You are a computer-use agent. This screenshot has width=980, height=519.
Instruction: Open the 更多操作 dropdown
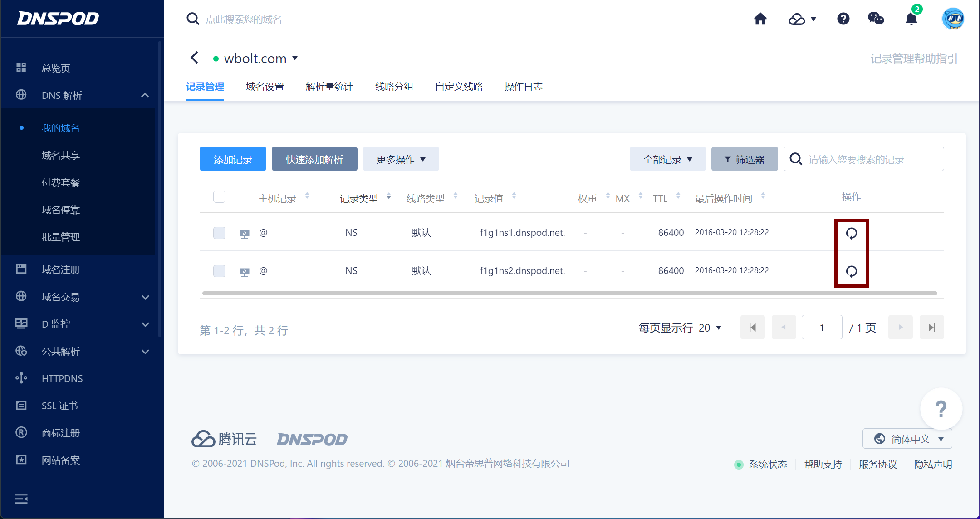[401, 159]
